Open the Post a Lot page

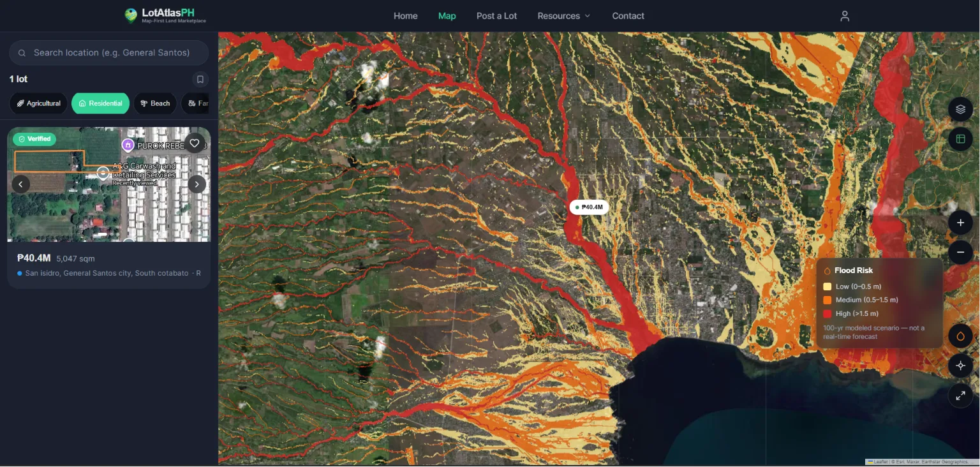click(x=496, y=16)
